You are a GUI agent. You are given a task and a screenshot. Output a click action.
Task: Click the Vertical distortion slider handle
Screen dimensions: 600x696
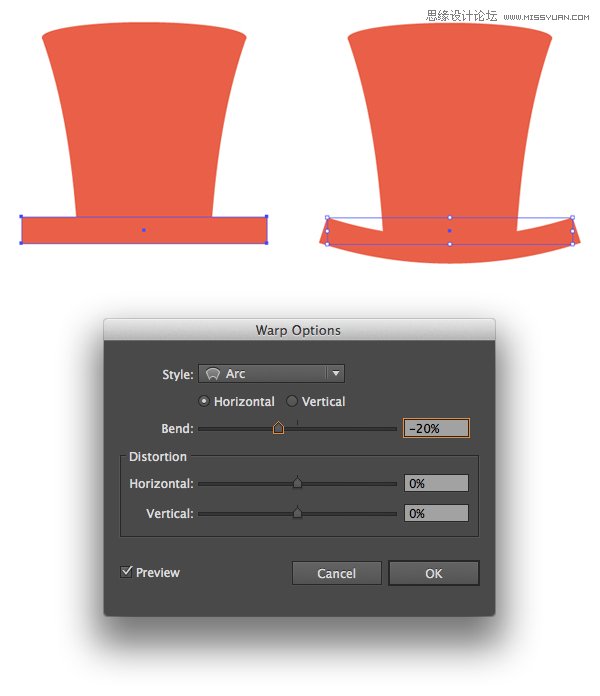point(297,513)
